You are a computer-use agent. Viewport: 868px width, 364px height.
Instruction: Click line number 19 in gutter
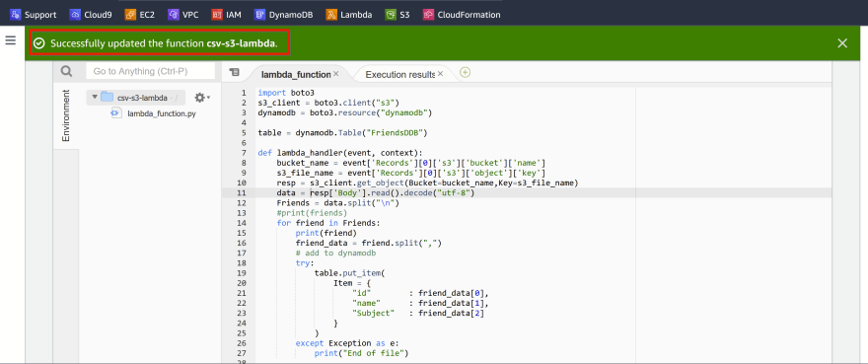coord(243,273)
